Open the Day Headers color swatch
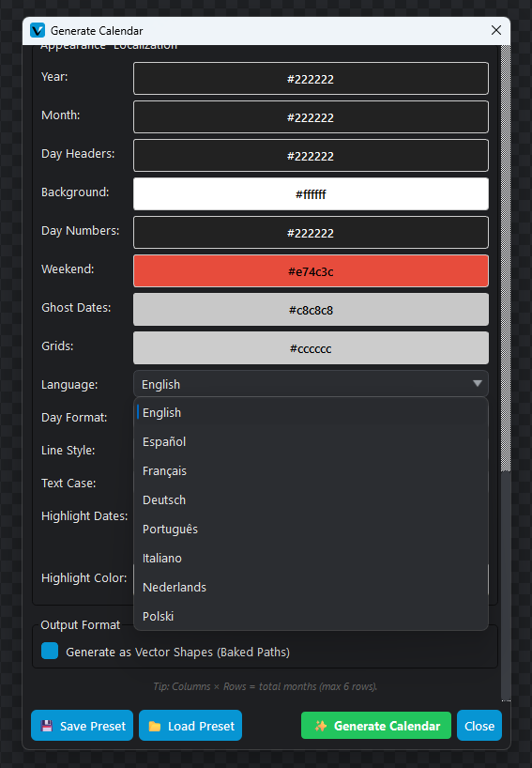The width and height of the screenshot is (532, 768). [x=311, y=156]
